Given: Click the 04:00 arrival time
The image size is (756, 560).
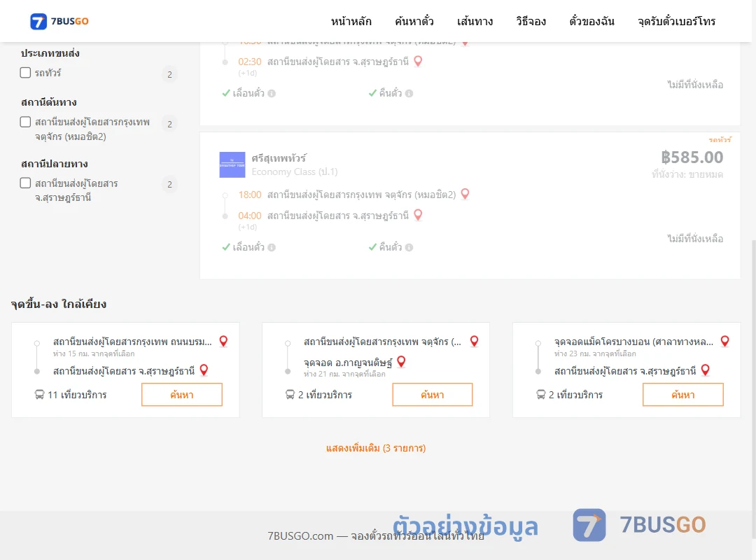Looking at the screenshot, I should pyautogui.click(x=250, y=216).
